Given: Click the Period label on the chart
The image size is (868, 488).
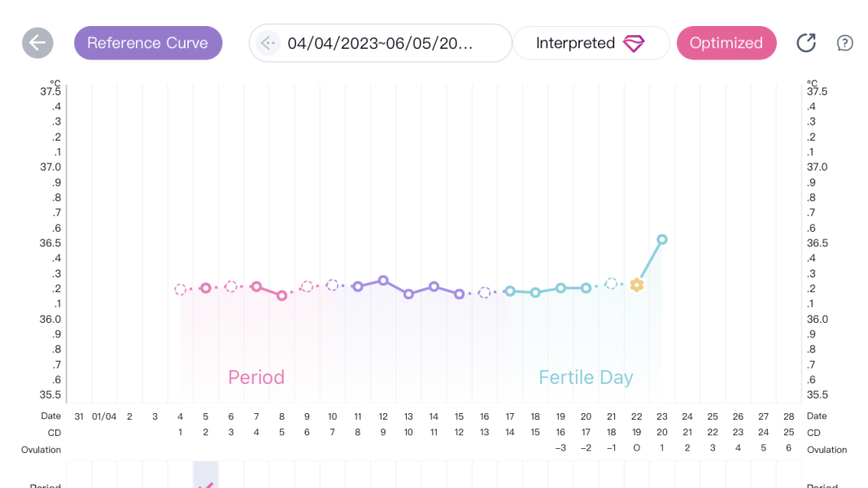Looking at the screenshot, I should coord(256,377).
